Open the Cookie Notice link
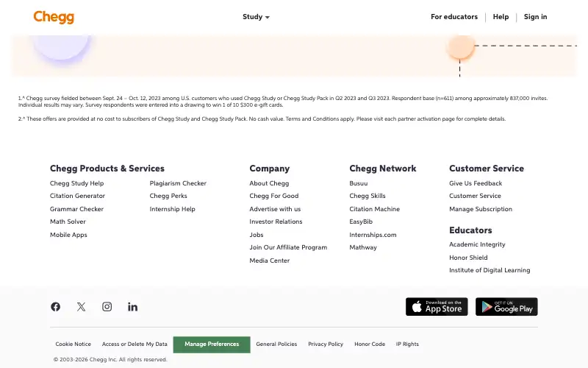 [73, 344]
